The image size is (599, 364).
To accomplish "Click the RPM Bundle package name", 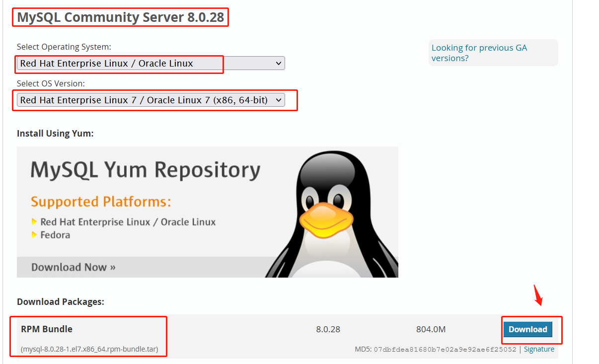I will tap(47, 329).
